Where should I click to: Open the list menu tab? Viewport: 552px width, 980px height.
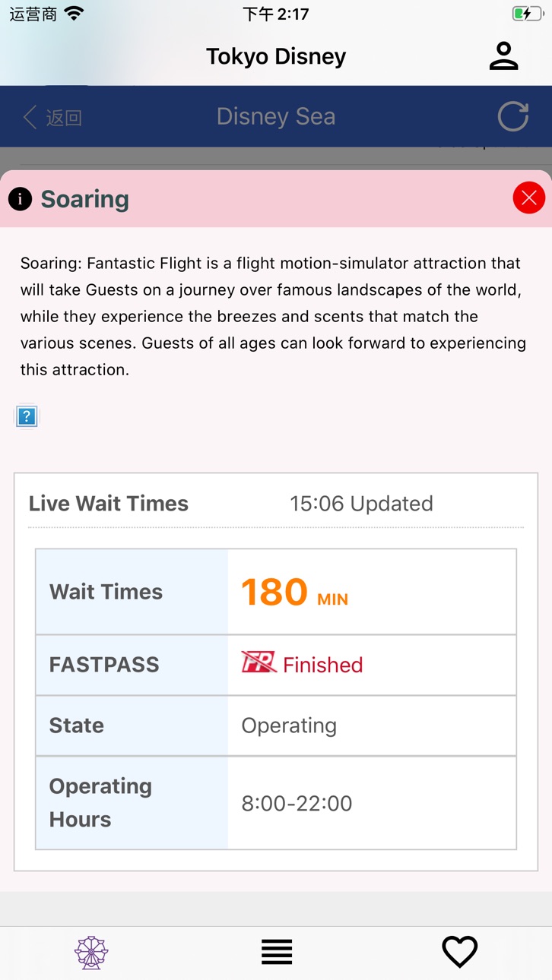277,952
